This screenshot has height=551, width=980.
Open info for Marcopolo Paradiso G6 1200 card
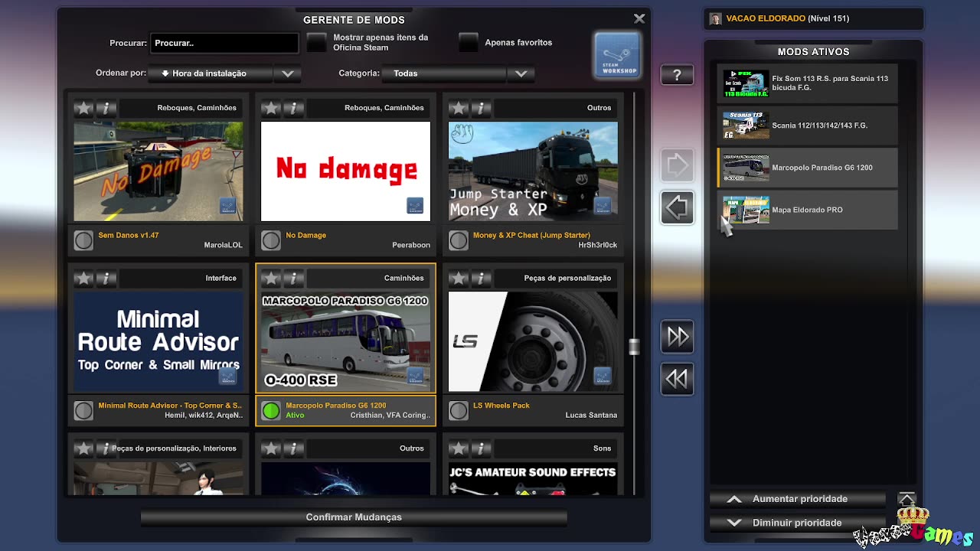pyautogui.click(x=294, y=279)
